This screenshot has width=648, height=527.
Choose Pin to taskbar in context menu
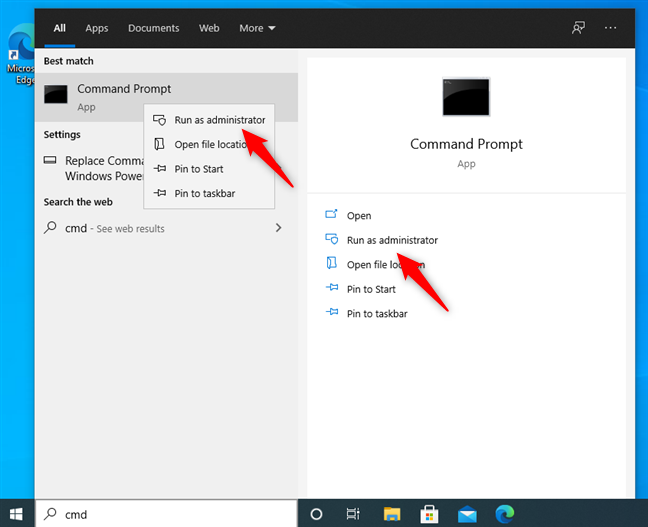[x=209, y=193]
